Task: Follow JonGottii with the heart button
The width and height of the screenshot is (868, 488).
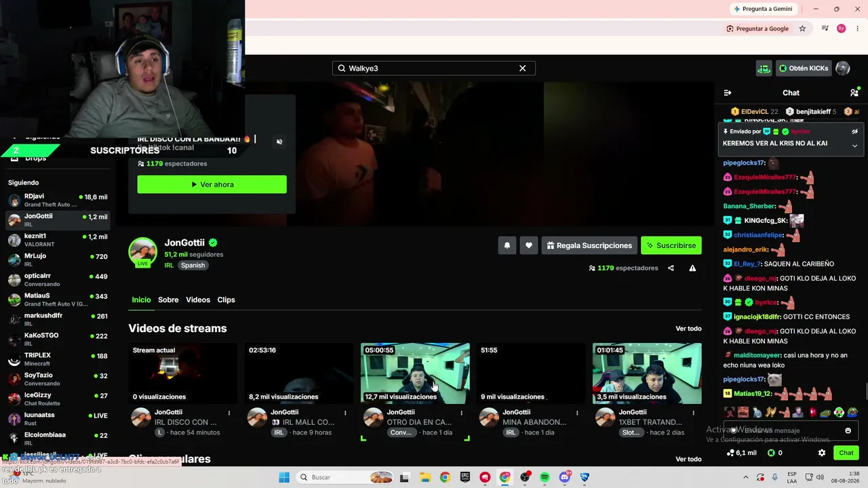Action: 529,245
